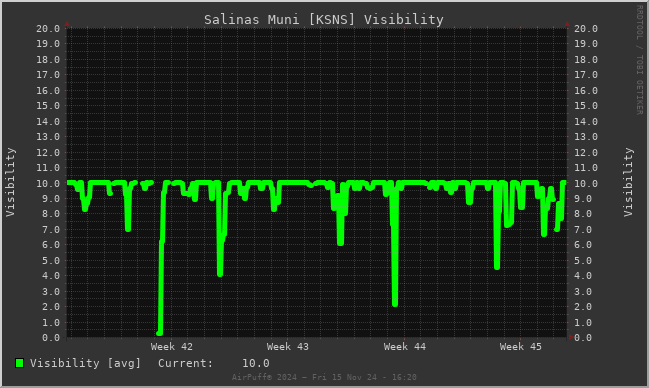
Task: Click the AirPuff 2024 footer timestamp
Action: (x=324, y=377)
